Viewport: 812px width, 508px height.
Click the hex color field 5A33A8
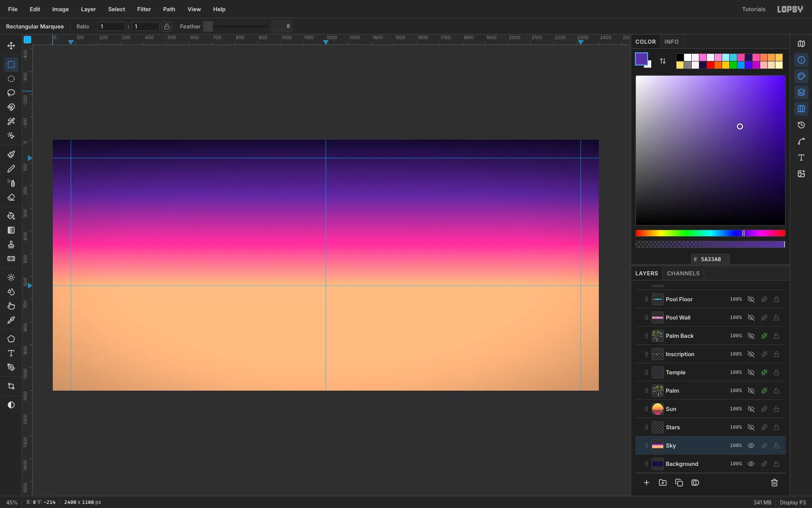pyautogui.click(x=710, y=259)
